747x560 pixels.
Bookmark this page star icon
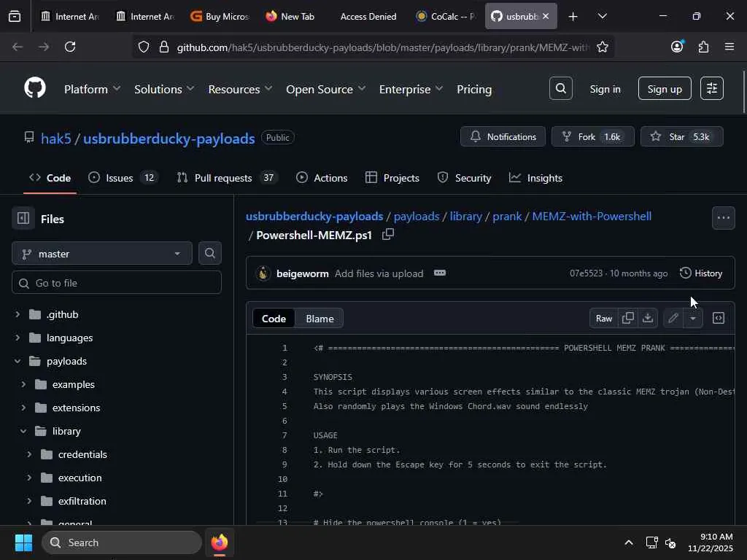602,47
